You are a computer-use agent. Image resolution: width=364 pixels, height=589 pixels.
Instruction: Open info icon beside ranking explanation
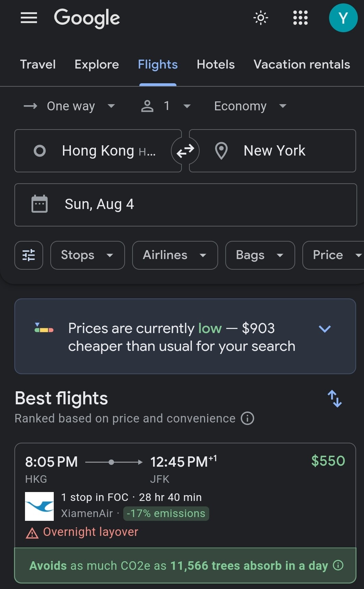[x=247, y=418]
